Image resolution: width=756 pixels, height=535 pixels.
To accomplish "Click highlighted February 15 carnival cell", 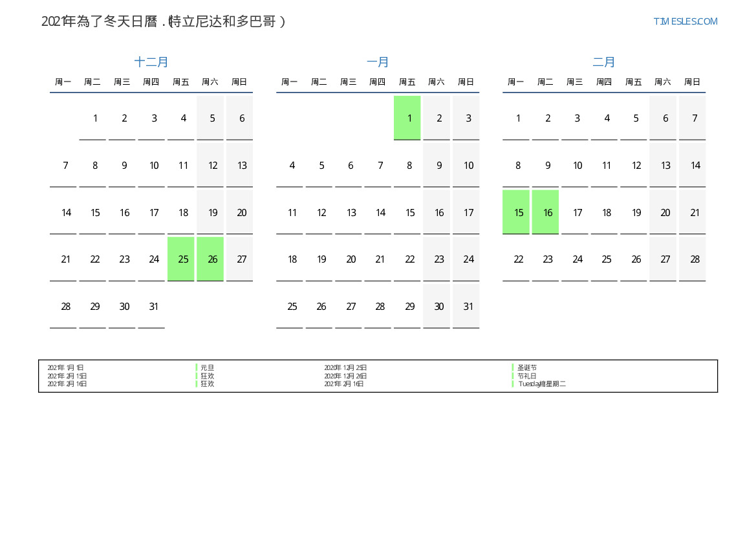I will (518, 212).
